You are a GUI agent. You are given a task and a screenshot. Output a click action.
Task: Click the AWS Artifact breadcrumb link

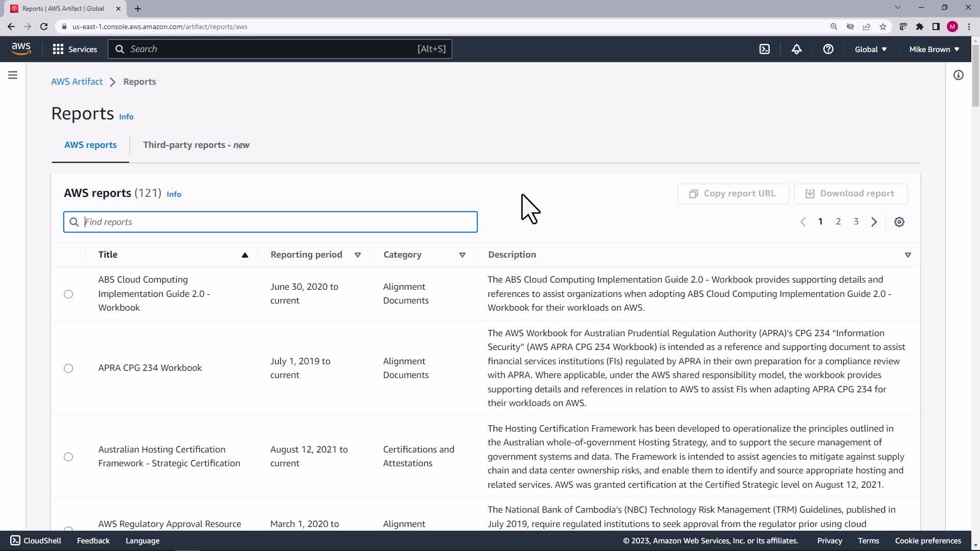pyautogui.click(x=77, y=82)
